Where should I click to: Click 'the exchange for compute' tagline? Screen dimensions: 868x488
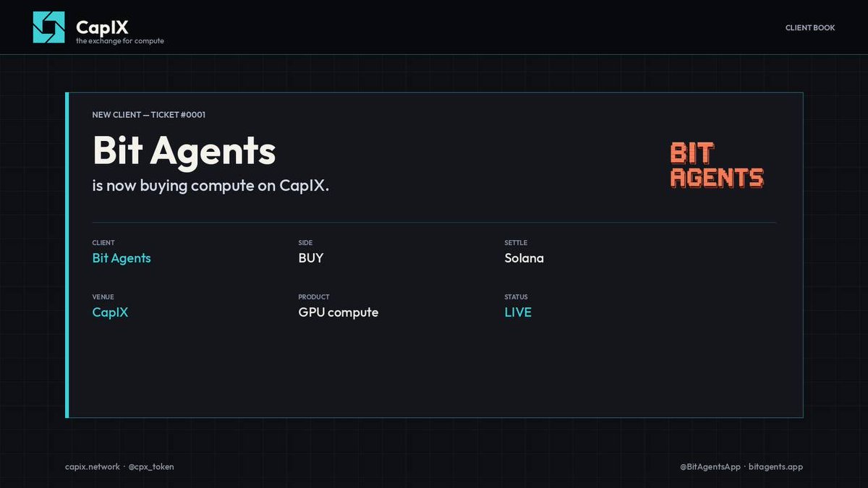coord(120,41)
